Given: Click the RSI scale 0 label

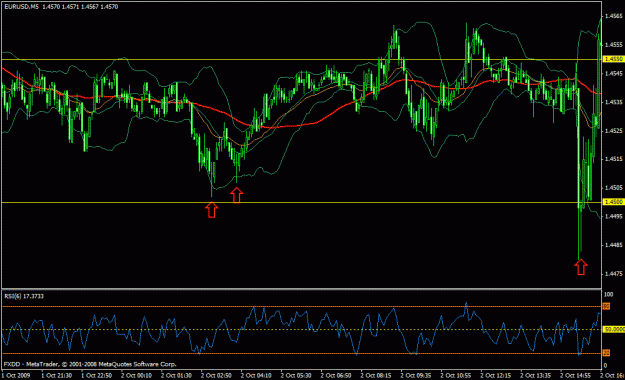Looking at the screenshot, I should [x=605, y=366].
